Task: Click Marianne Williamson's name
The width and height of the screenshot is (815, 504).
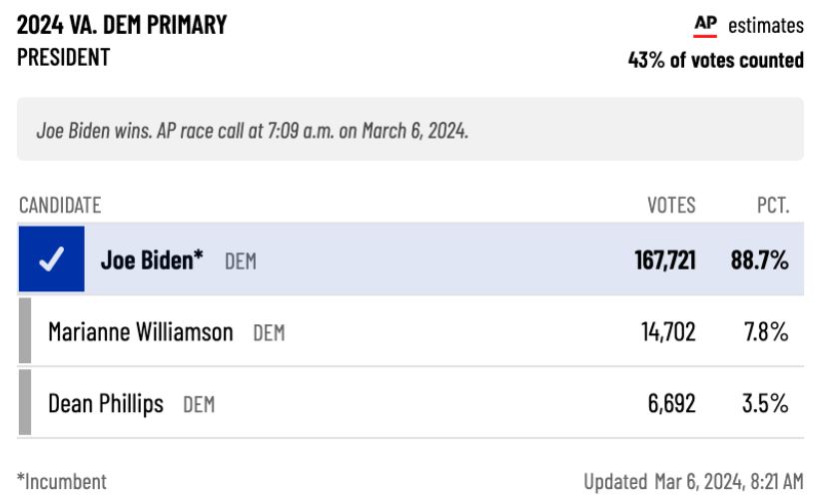Action: coord(141,332)
